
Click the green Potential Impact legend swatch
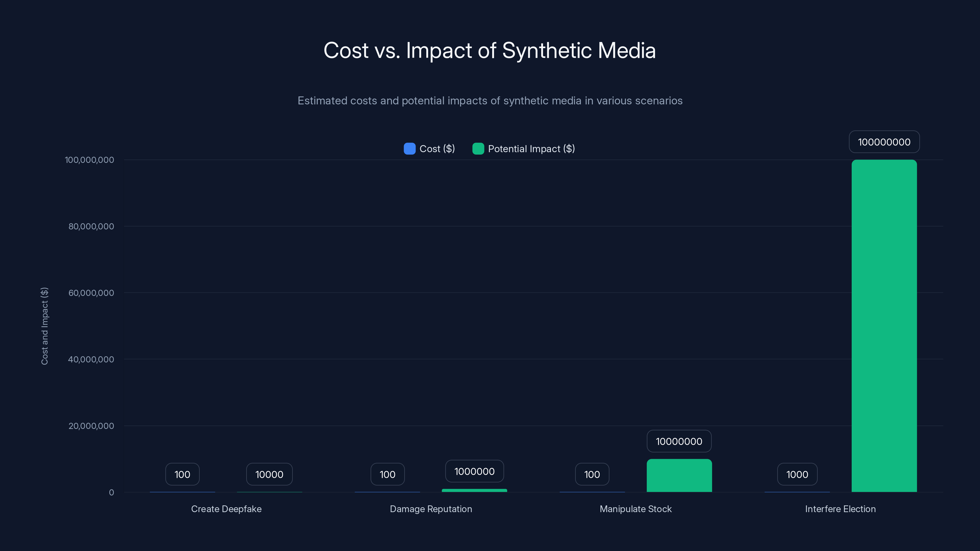pyautogui.click(x=478, y=149)
